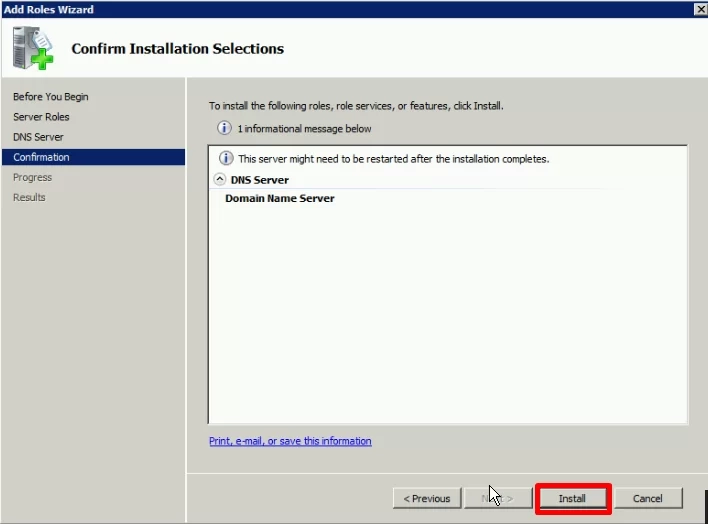Click the greyed-out Results step
The width and height of the screenshot is (708, 524).
29,197
